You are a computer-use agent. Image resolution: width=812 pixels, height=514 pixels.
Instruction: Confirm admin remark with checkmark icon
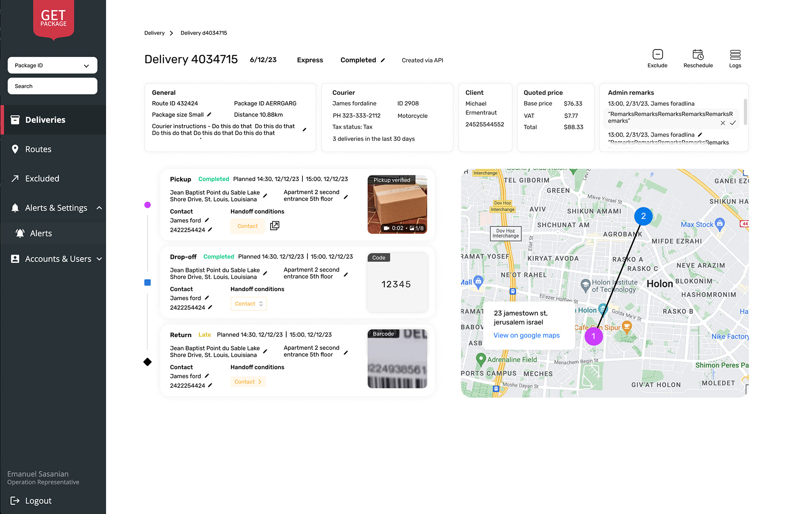pos(733,123)
